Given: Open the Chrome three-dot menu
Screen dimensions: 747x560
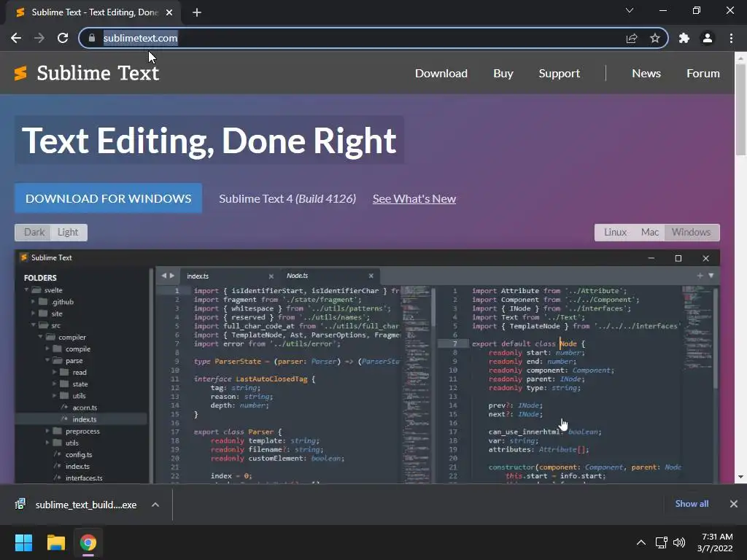Looking at the screenshot, I should click(x=731, y=38).
